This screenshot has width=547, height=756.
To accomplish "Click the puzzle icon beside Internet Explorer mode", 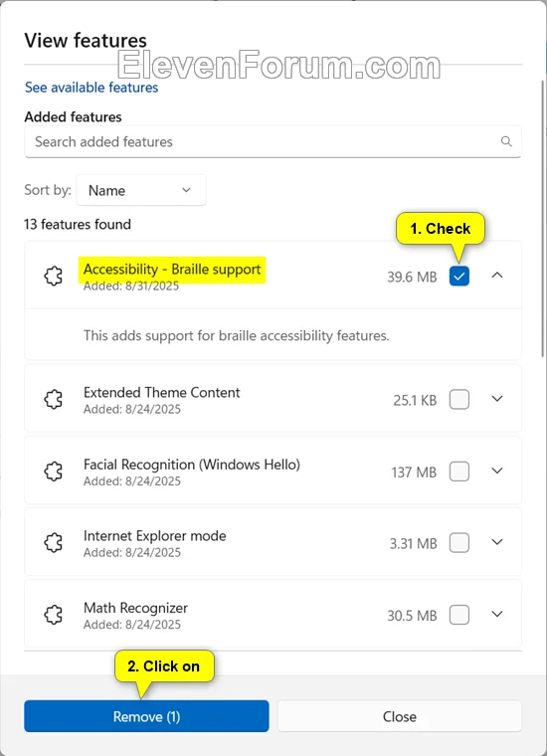I will [54, 543].
